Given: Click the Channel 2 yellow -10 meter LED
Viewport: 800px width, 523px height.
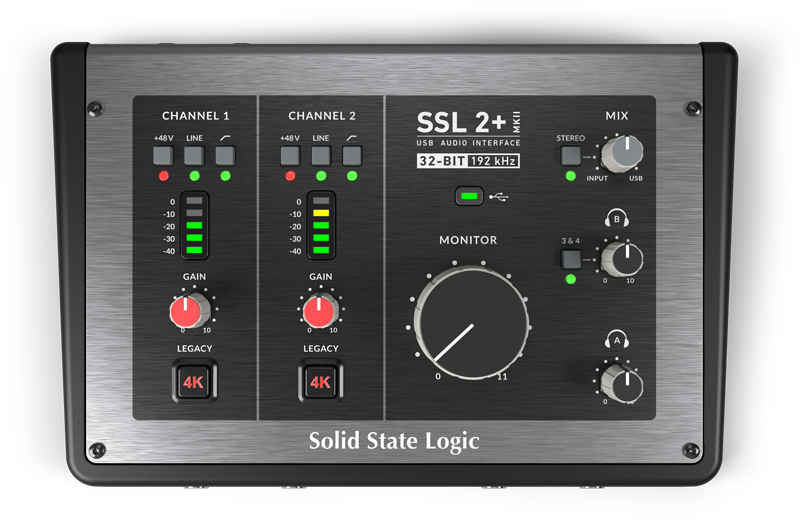Looking at the screenshot, I should (x=320, y=214).
